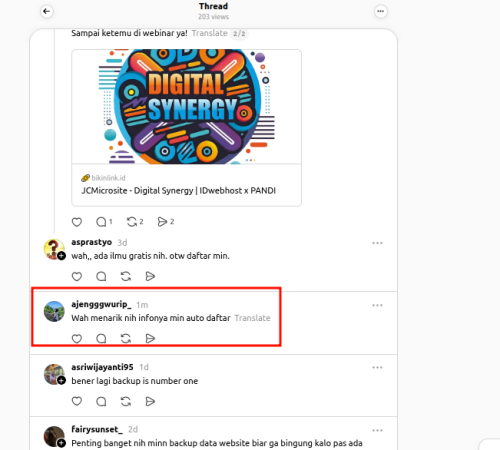Open asriwijayanti95's profile via username
Screen dimensions: 500x450
(x=102, y=367)
